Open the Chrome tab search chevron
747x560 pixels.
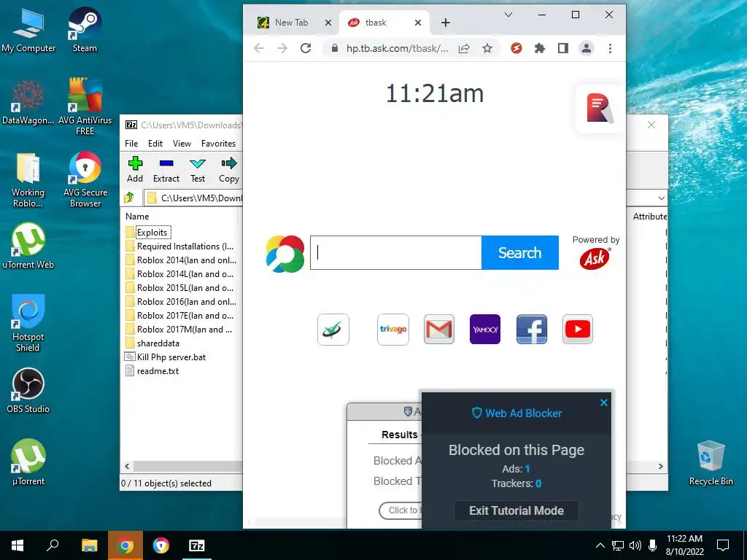pos(508,15)
